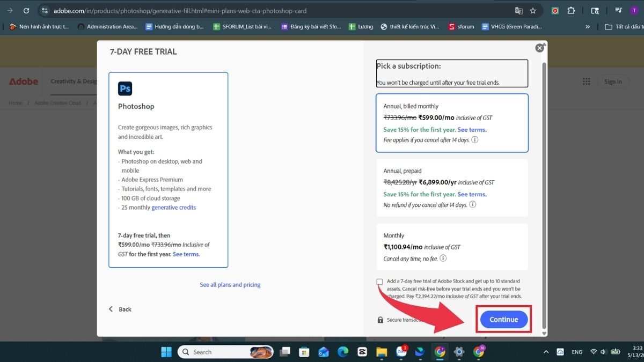Open the generative credits link
Image resolution: width=644 pixels, height=362 pixels.
[174, 208]
